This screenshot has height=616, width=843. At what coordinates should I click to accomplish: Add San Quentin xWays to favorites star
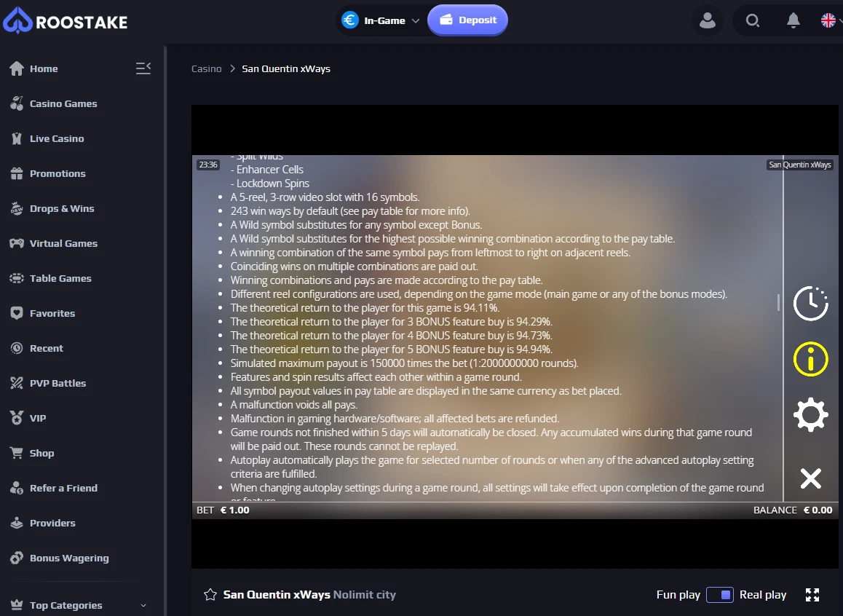click(x=210, y=594)
